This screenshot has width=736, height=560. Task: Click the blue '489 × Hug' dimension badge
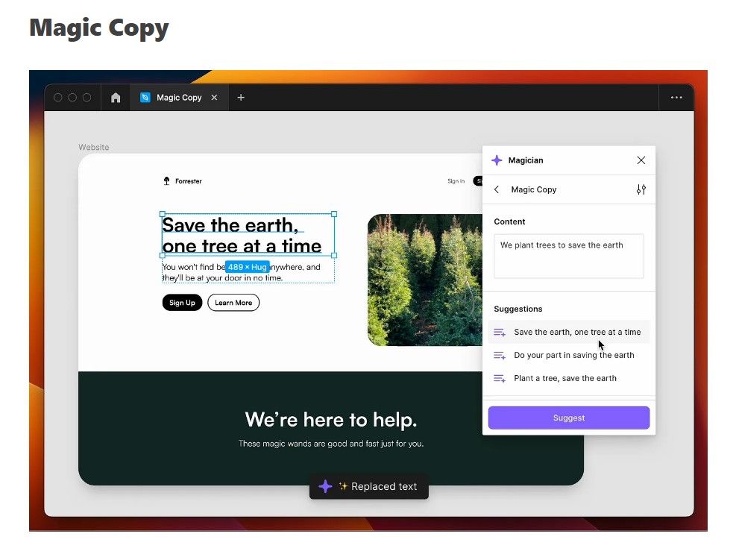click(x=246, y=266)
